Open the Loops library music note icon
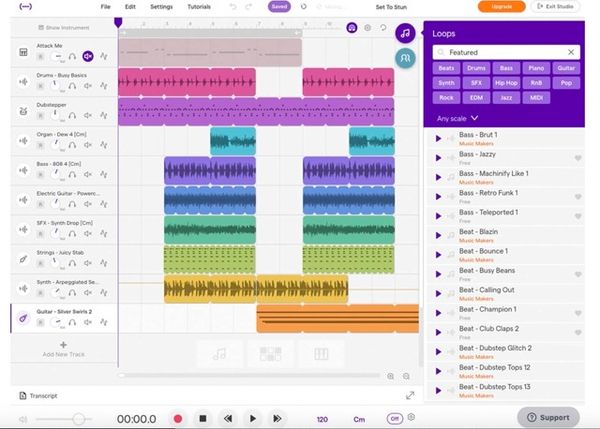600x429 pixels. click(x=406, y=36)
